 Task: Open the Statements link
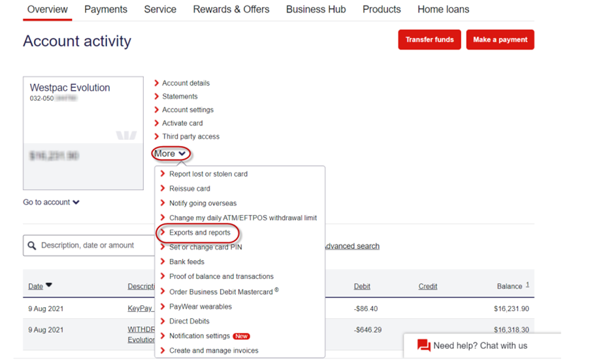pos(180,97)
